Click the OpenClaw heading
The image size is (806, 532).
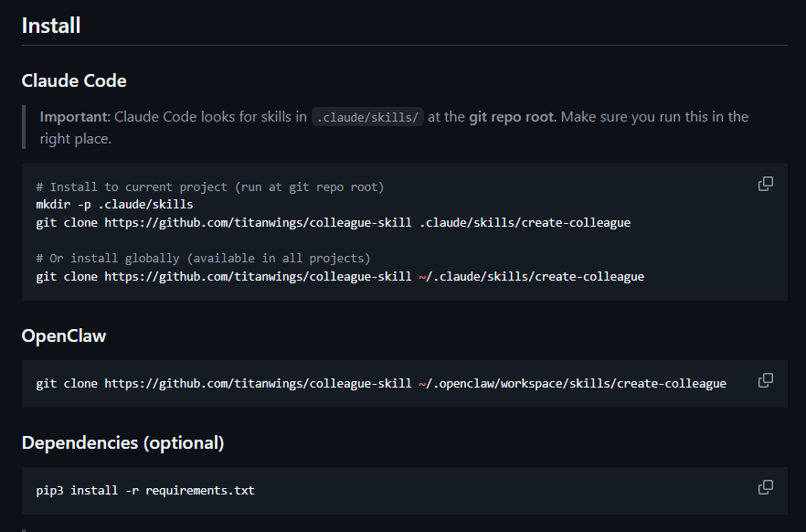tap(64, 335)
